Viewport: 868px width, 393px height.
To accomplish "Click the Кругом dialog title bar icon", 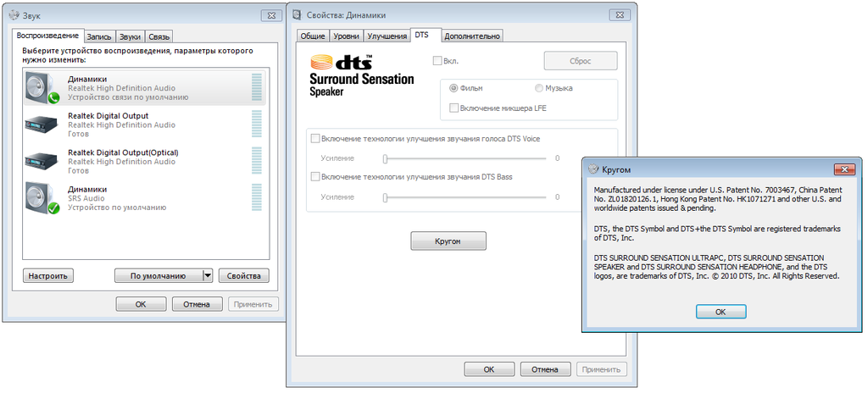I will [x=593, y=169].
